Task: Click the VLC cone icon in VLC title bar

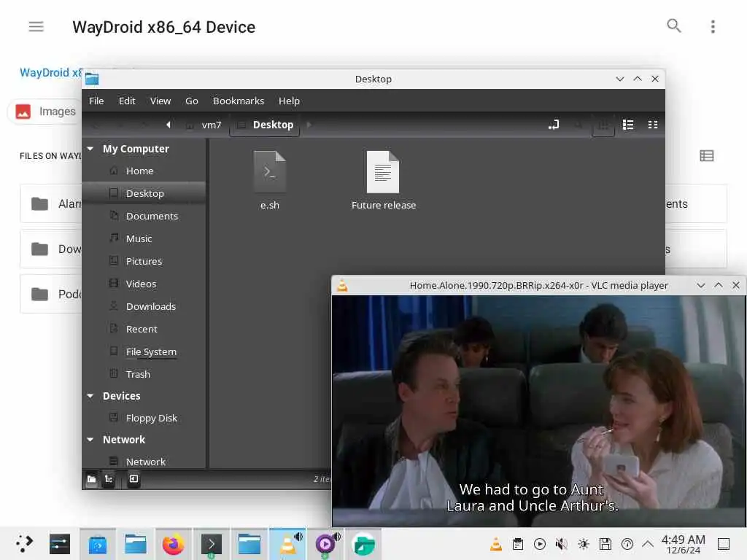Action: click(342, 285)
